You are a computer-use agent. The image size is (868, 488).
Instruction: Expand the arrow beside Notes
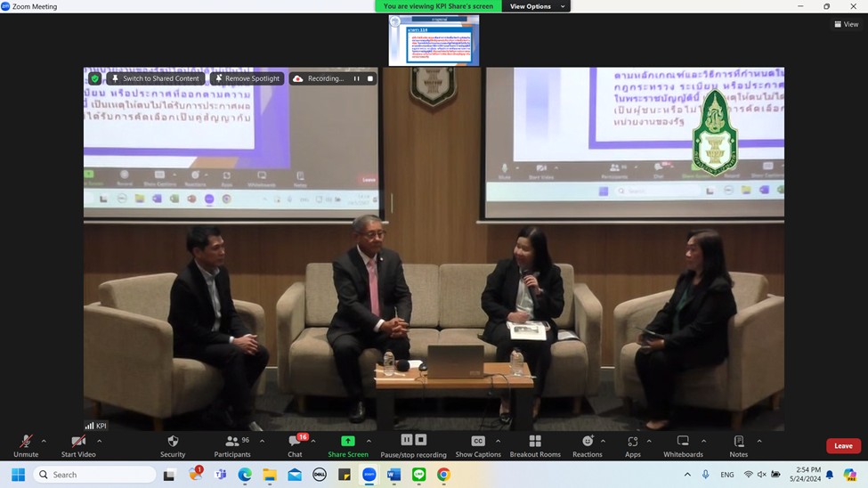[759, 441]
